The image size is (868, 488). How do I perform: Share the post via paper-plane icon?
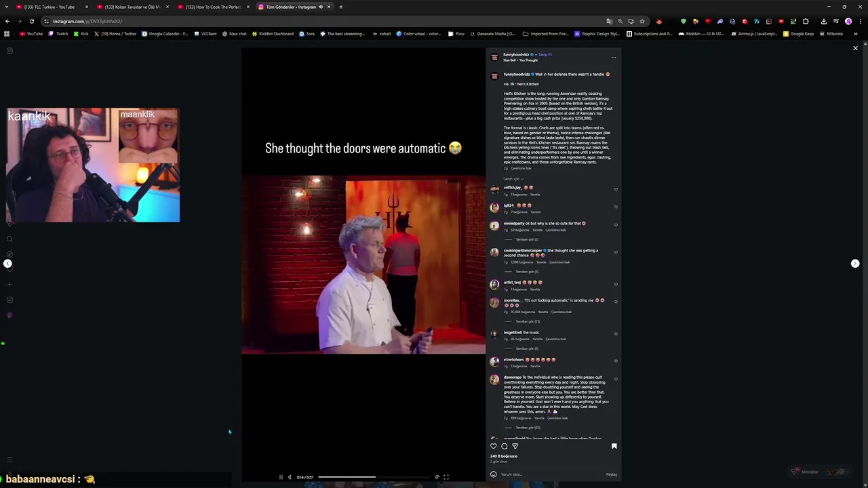515,446
